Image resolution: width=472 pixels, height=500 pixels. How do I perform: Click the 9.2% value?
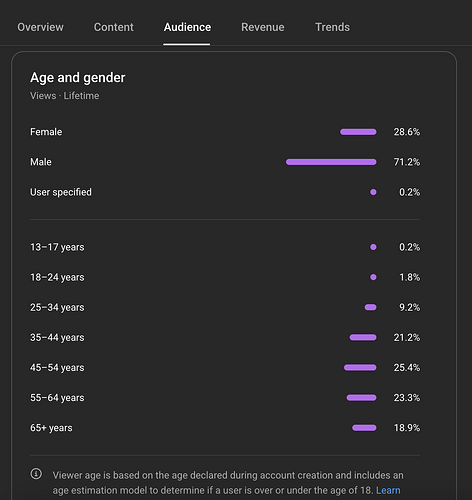tap(410, 307)
